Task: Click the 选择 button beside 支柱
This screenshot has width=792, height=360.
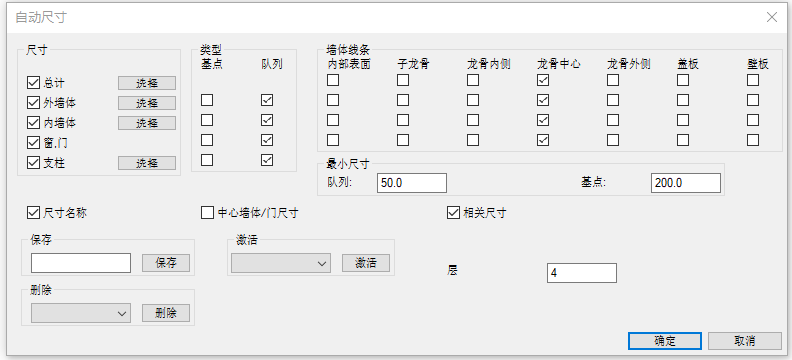Action: tap(147, 163)
